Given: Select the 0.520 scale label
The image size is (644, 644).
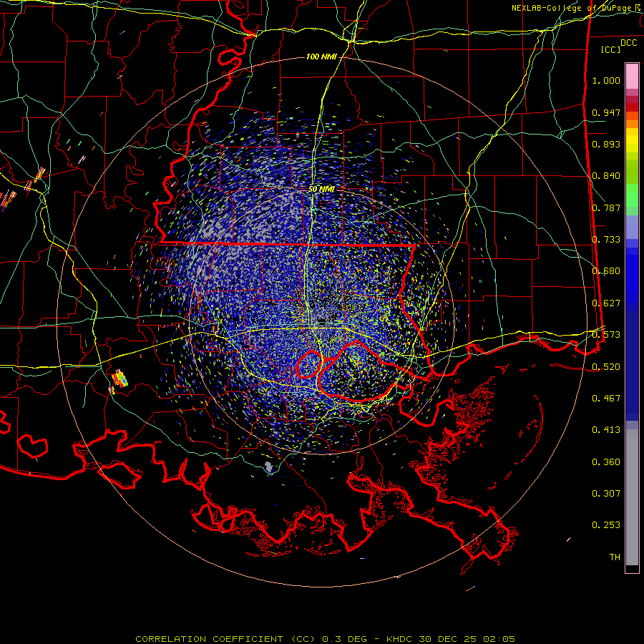Looking at the screenshot, I should [606, 367].
